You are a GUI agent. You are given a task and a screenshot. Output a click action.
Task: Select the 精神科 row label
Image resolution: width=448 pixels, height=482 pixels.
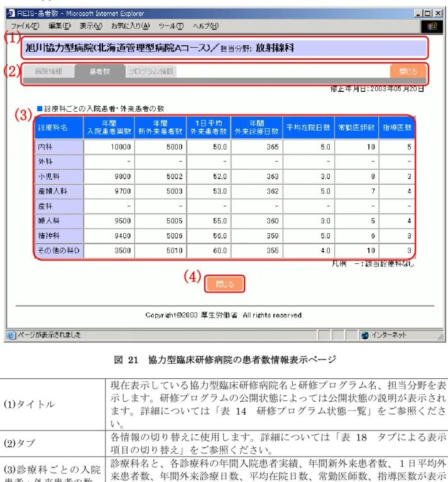click(x=59, y=236)
